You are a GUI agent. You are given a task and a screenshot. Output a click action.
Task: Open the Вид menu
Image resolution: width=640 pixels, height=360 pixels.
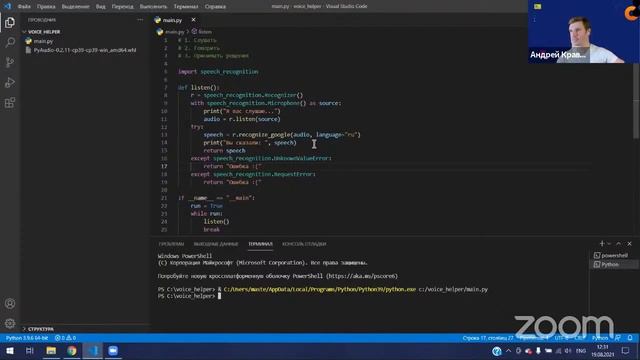pyautogui.click(x=100, y=7)
